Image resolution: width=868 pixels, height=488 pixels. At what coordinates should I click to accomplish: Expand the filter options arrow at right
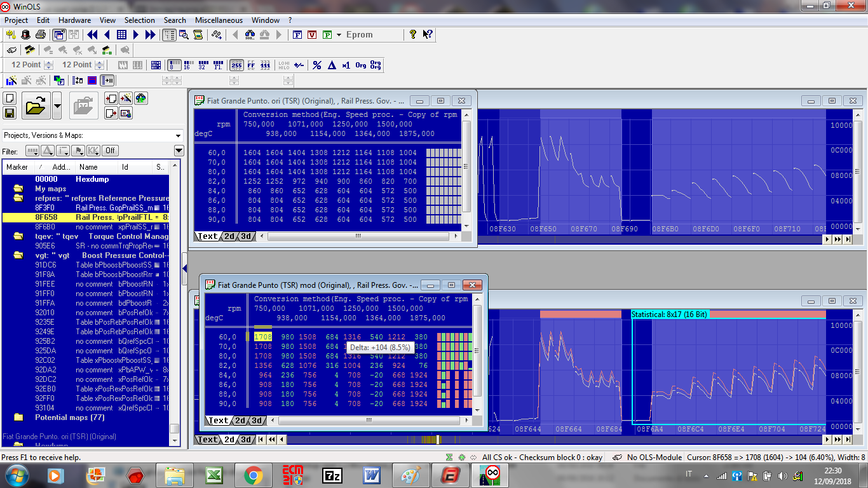pos(179,151)
